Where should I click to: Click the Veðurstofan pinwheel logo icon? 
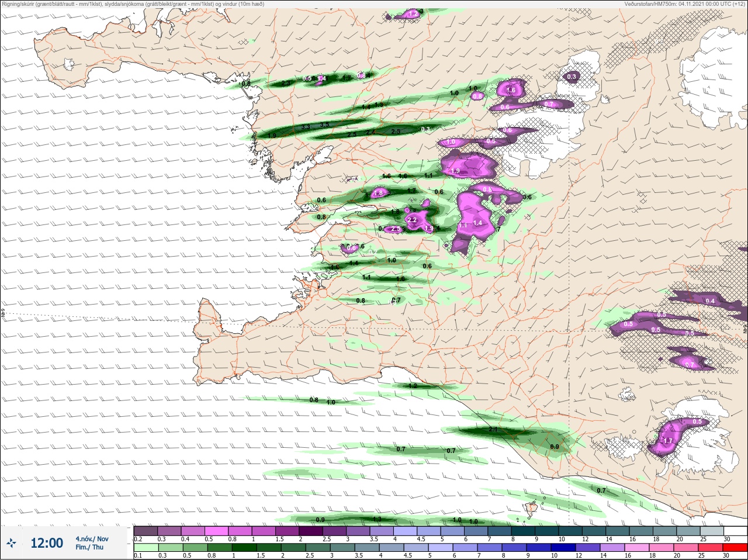[x=11, y=544]
